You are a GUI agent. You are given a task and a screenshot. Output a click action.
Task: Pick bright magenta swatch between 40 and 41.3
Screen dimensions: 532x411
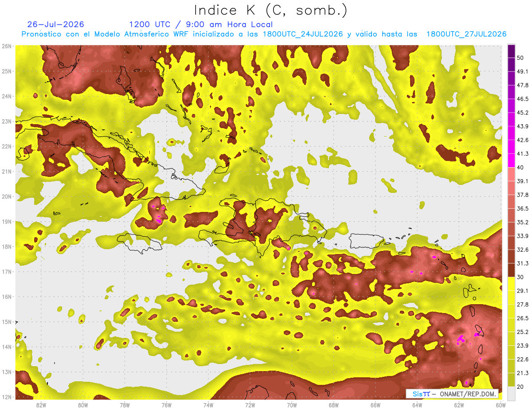(x=511, y=160)
